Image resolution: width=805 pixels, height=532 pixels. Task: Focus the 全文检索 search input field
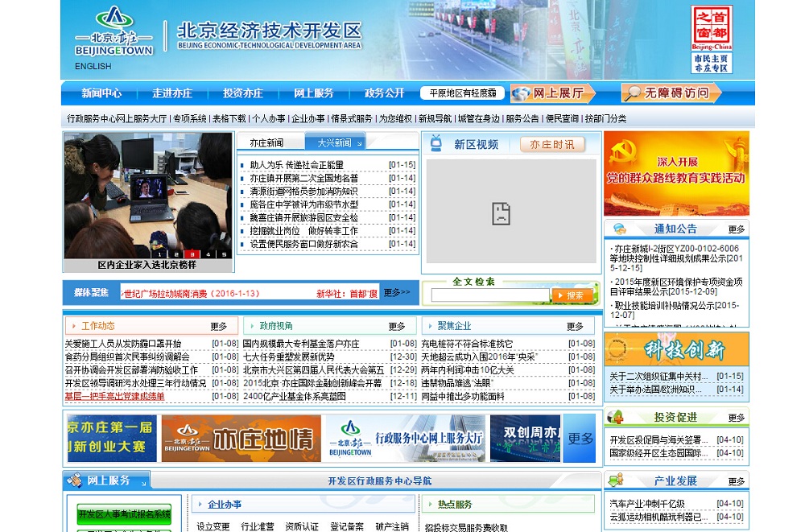pyautogui.click(x=490, y=295)
